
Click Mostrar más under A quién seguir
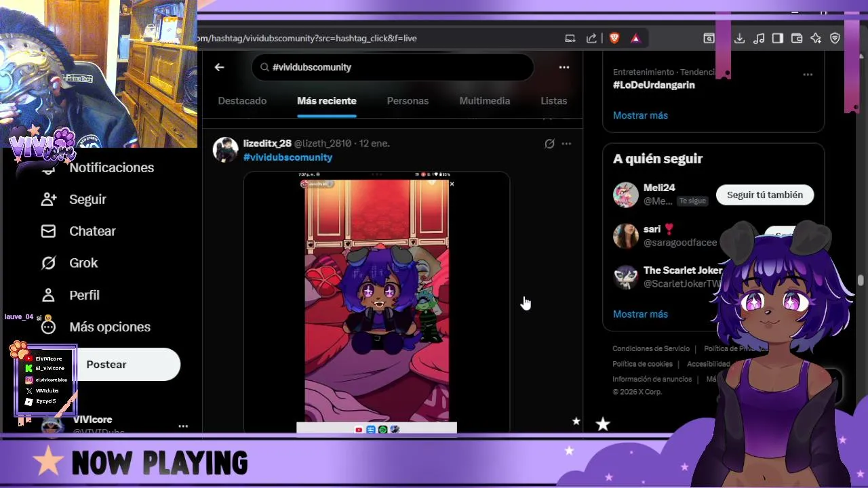640,314
